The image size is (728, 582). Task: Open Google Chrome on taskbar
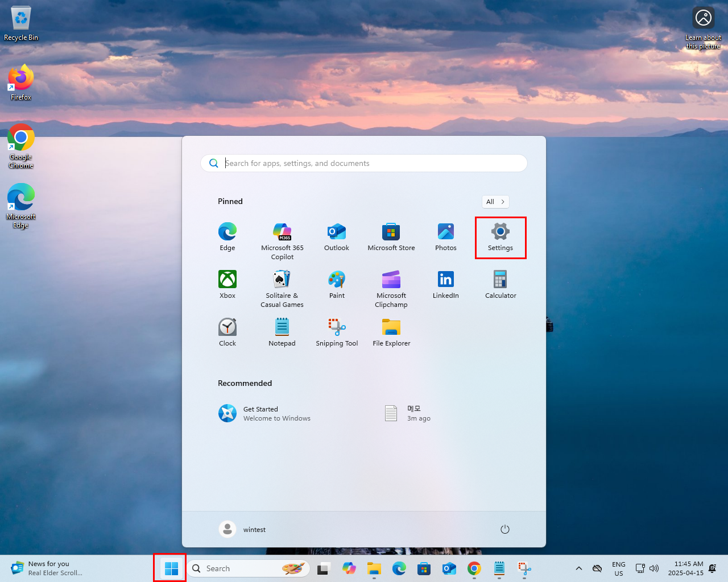coord(474,568)
